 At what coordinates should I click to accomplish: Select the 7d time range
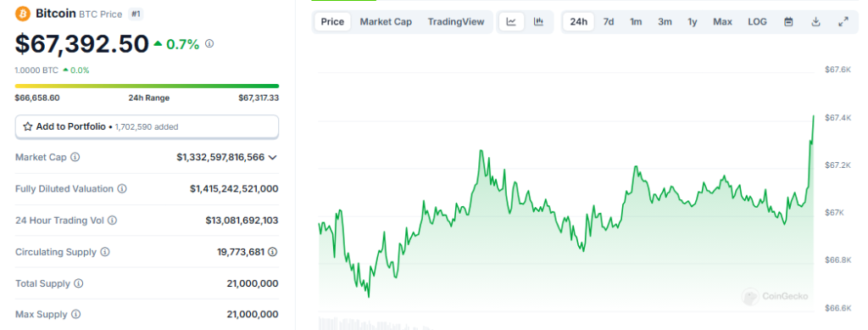click(609, 21)
